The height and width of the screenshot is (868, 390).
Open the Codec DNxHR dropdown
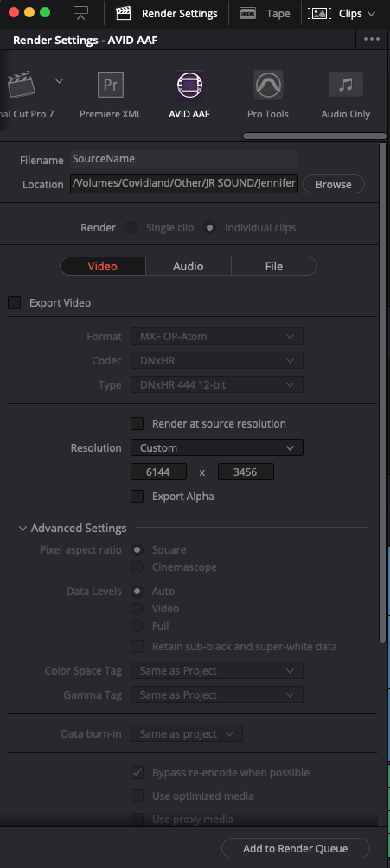pos(216,360)
